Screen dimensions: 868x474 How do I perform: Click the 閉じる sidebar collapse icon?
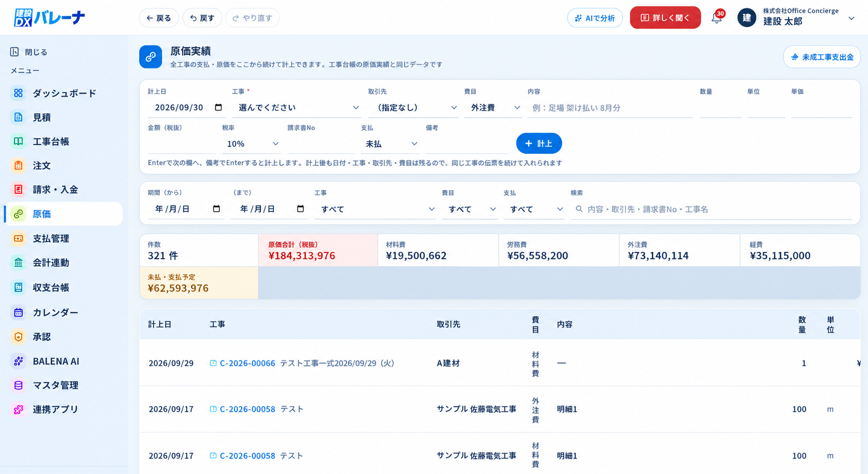[x=14, y=52]
